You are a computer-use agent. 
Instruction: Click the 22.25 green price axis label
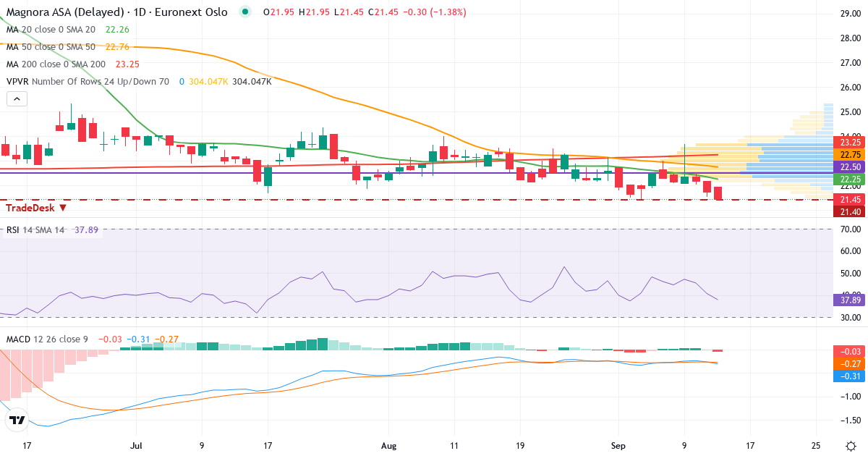click(848, 180)
